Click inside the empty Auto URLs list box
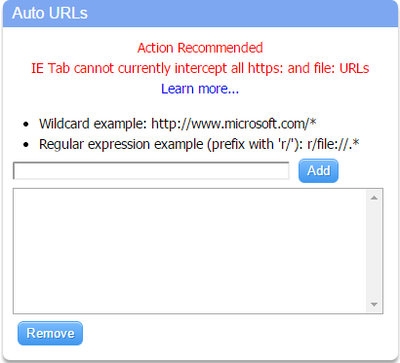The width and height of the screenshot is (400, 363). [189, 251]
